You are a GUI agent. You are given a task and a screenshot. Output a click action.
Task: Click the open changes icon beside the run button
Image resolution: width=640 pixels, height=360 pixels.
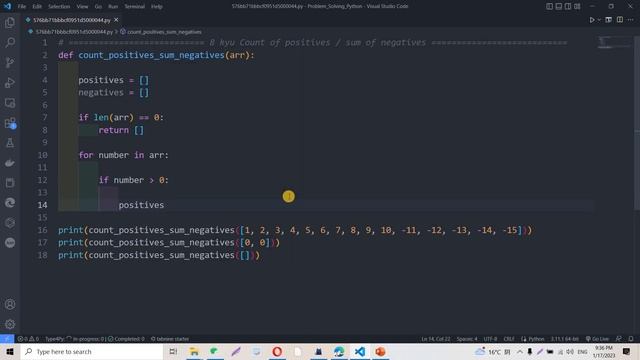pyautogui.click(x=609, y=20)
